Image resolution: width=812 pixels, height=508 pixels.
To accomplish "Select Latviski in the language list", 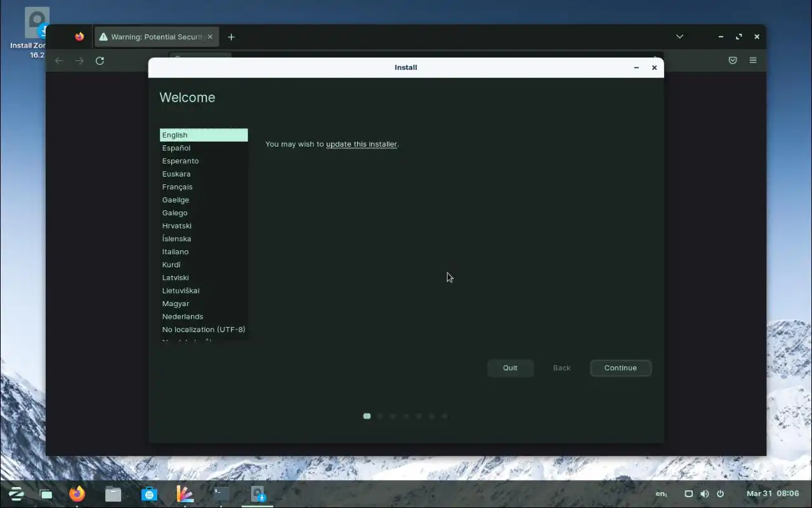I will tap(204, 277).
